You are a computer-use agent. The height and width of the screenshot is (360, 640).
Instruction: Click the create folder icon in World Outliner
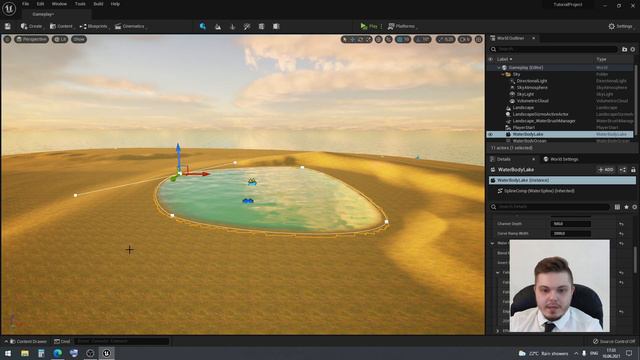(624, 49)
